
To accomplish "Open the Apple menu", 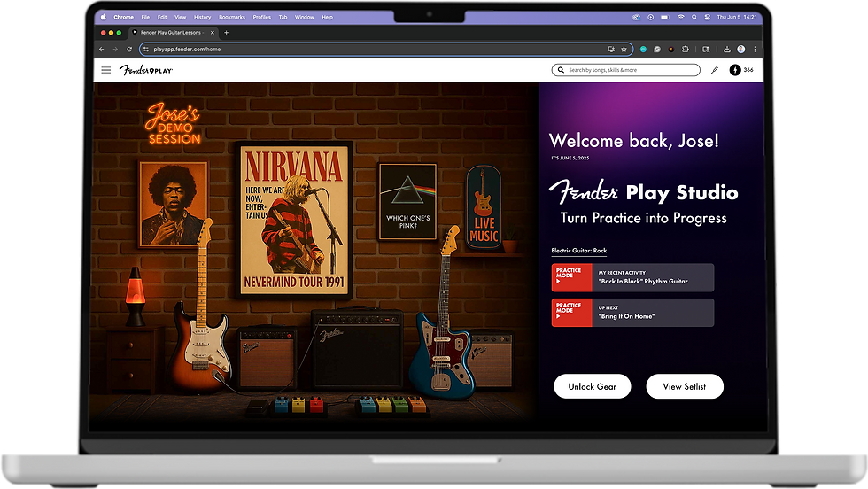I will tap(104, 17).
